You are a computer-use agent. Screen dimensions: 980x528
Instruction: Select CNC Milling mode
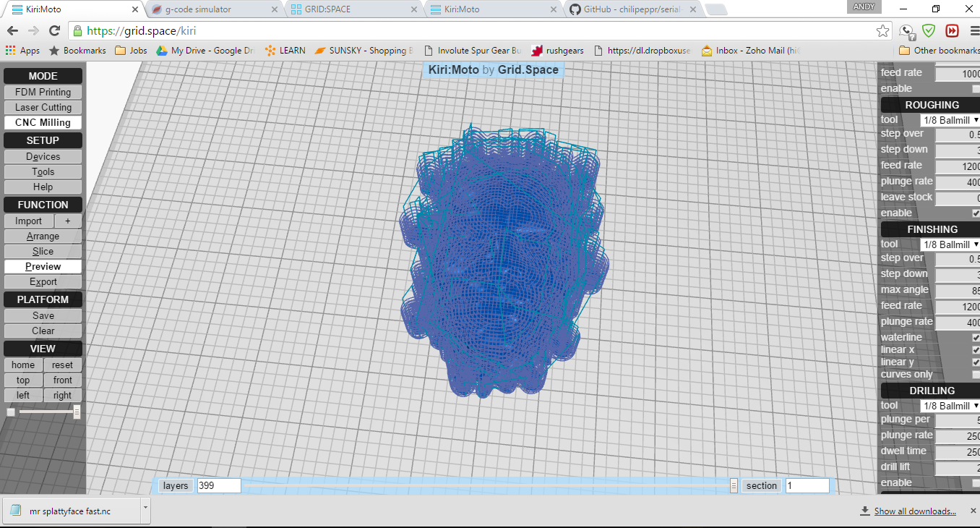[43, 123]
